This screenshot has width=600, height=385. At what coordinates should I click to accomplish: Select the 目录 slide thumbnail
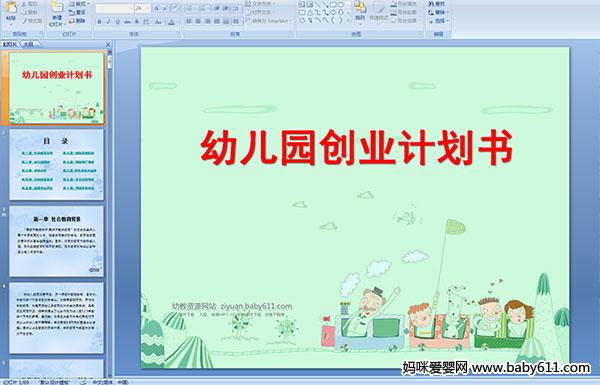pos(56,165)
